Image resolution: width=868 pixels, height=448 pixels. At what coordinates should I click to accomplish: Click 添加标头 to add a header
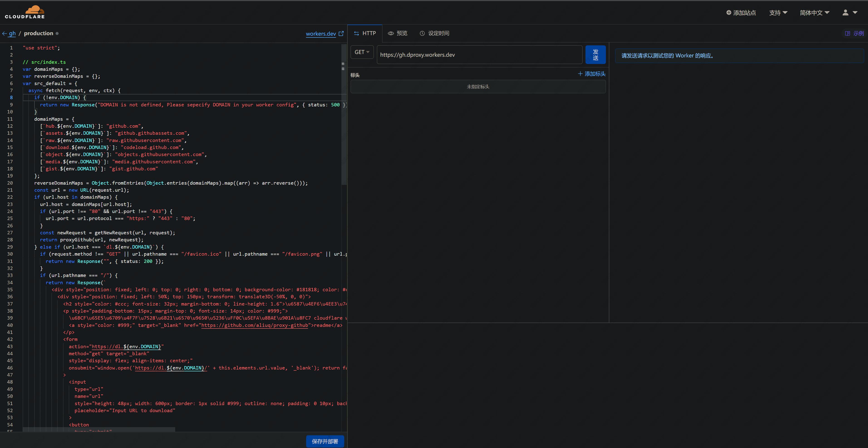point(592,74)
